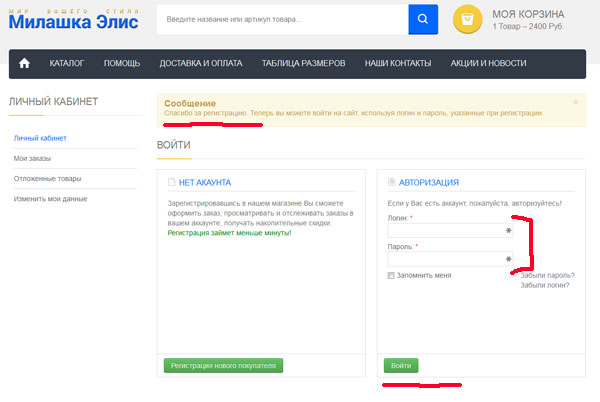This screenshot has width=600, height=402.
Task: Open Акции и новости page
Action: coord(488,63)
